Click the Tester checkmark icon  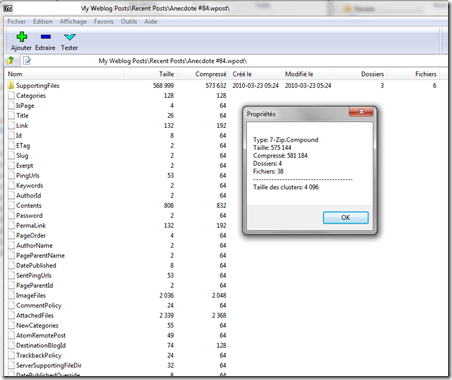point(70,37)
